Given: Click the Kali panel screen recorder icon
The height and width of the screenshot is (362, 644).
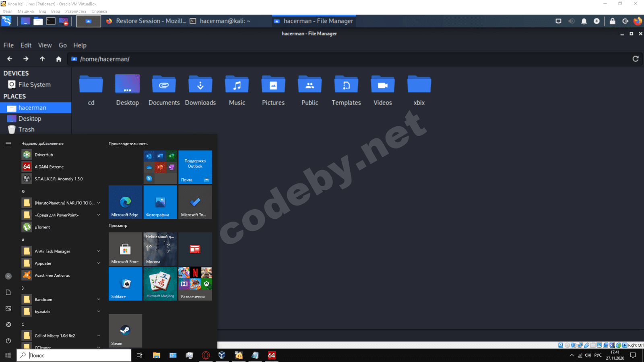Looking at the screenshot, I should tap(64, 21).
